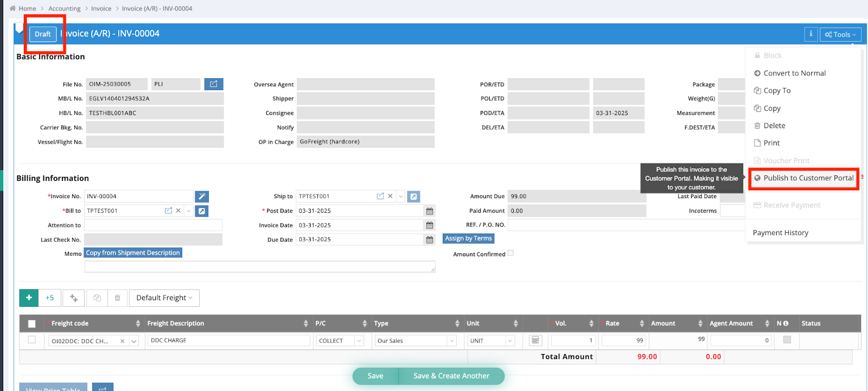Open the calculator icon in the freight row

coord(535,340)
